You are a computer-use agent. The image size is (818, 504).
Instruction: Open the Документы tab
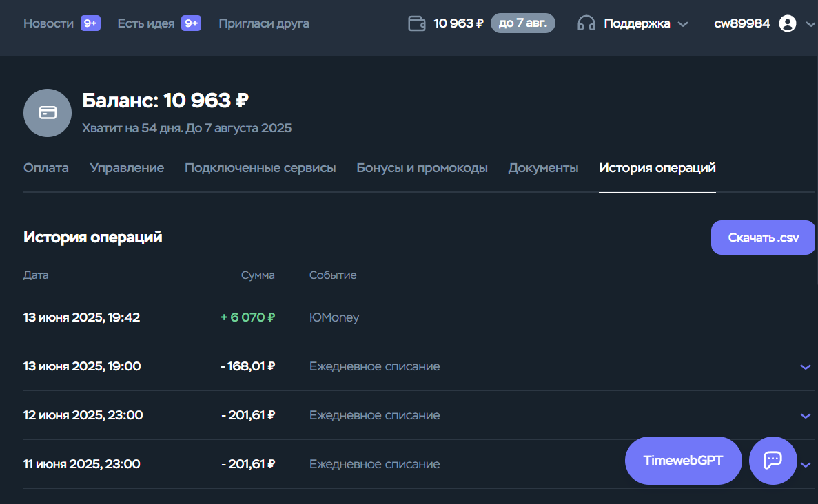pos(543,168)
